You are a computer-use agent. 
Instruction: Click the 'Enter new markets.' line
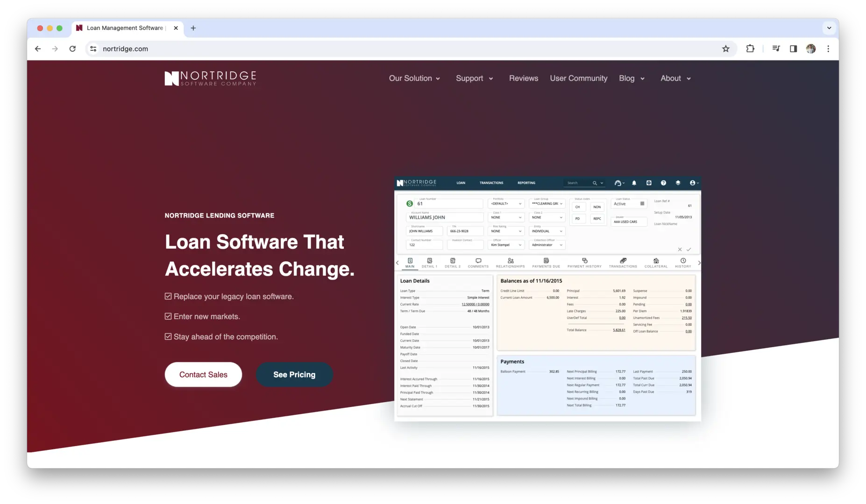[x=202, y=316]
